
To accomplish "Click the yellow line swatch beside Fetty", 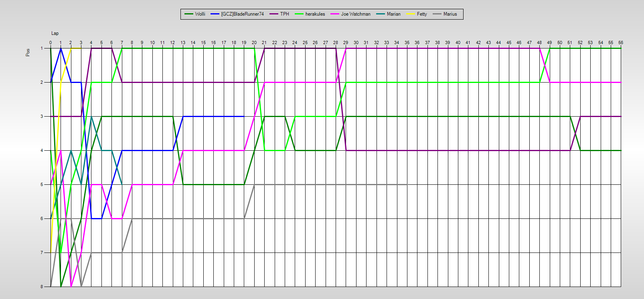I will [411, 14].
